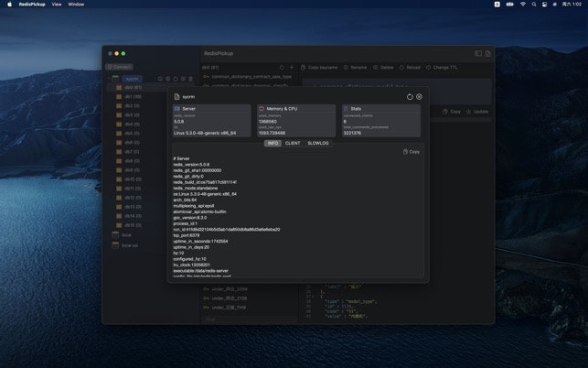Click Copy button in the INFO panel
Screen dimensions: 588x368
pyautogui.click(x=412, y=152)
